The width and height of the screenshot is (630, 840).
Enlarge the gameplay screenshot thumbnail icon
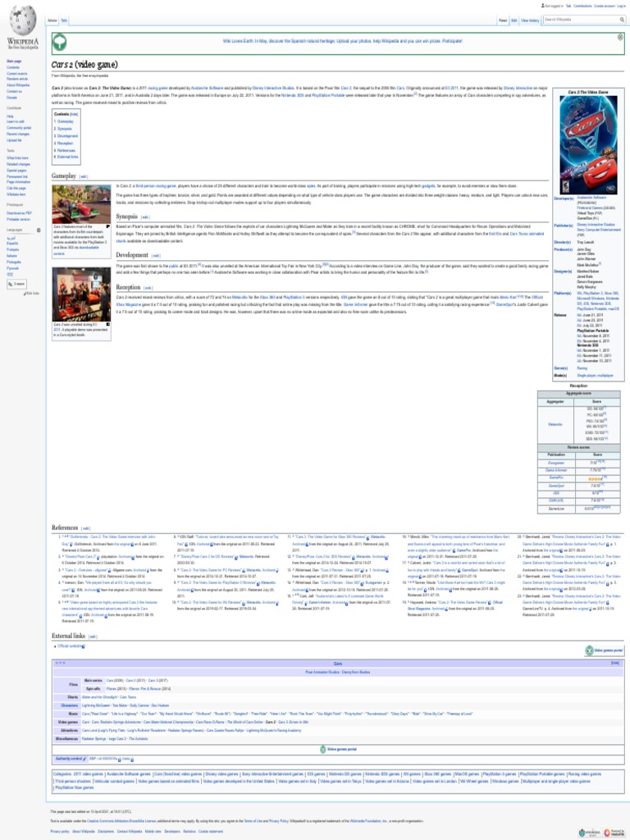point(108,226)
